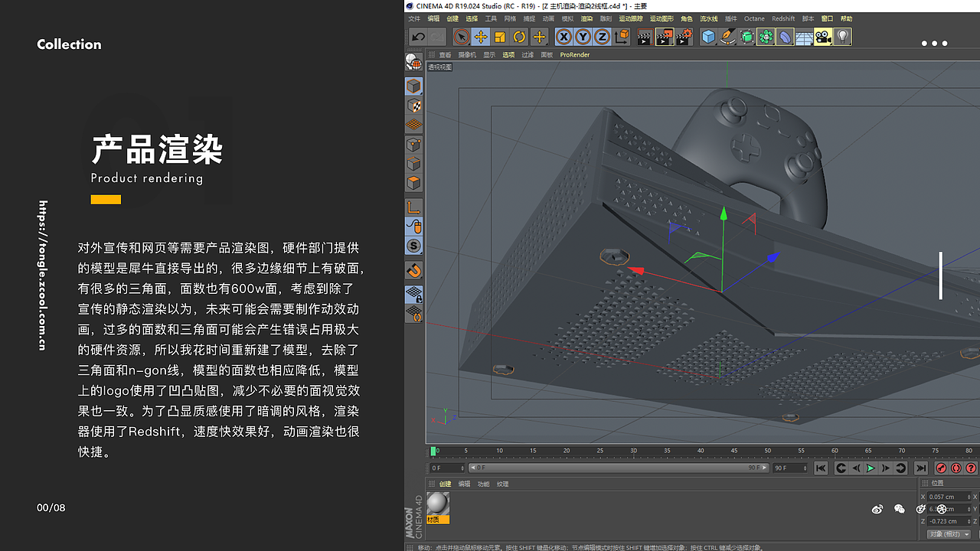
Task: Open material manager 创建 menu
Action: click(x=446, y=484)
